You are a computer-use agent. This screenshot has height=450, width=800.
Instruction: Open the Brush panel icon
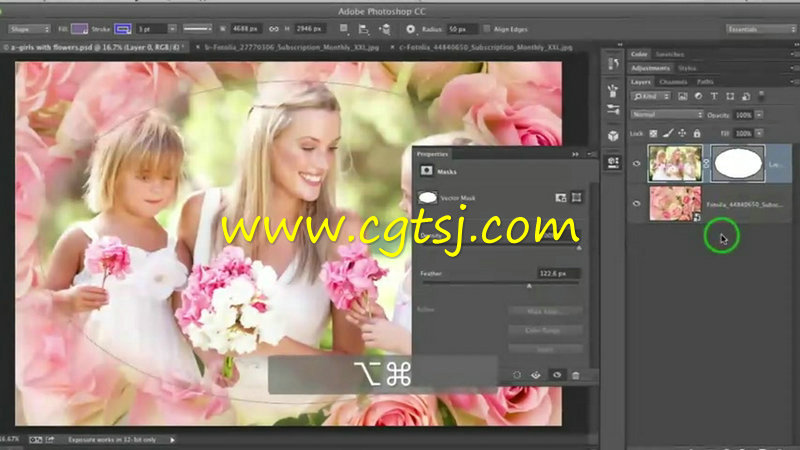coord(613,109)
